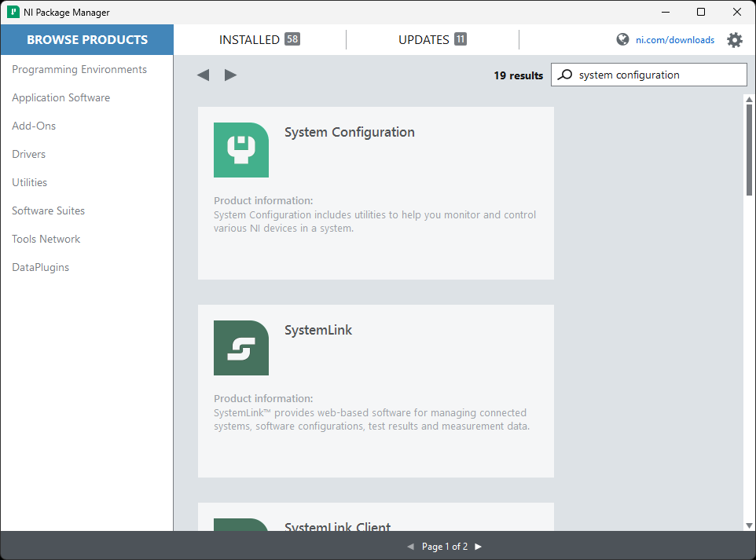Click the search magnifier icon

[564, 75]
